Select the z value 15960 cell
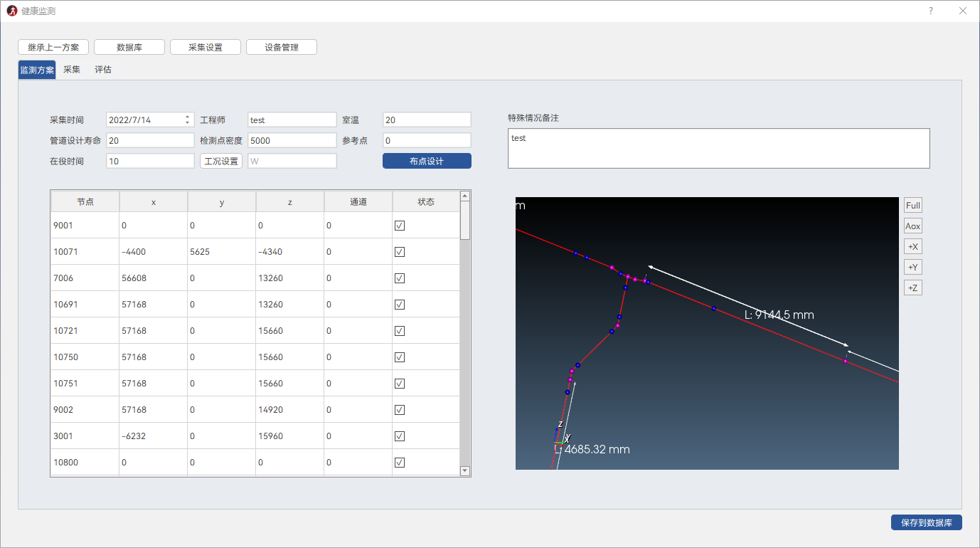980x548 pixels. pyautogui.click(x=290, y=436)
